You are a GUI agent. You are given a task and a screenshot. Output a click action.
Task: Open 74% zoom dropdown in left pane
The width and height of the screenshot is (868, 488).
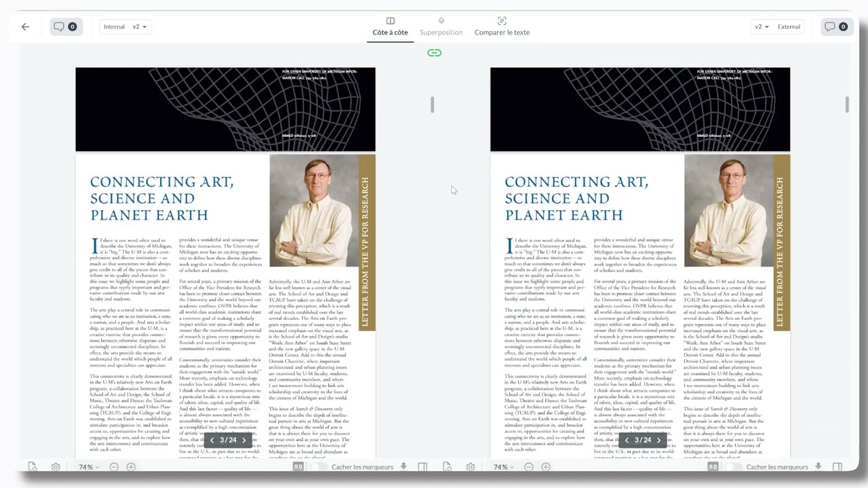tap(89, 467)
